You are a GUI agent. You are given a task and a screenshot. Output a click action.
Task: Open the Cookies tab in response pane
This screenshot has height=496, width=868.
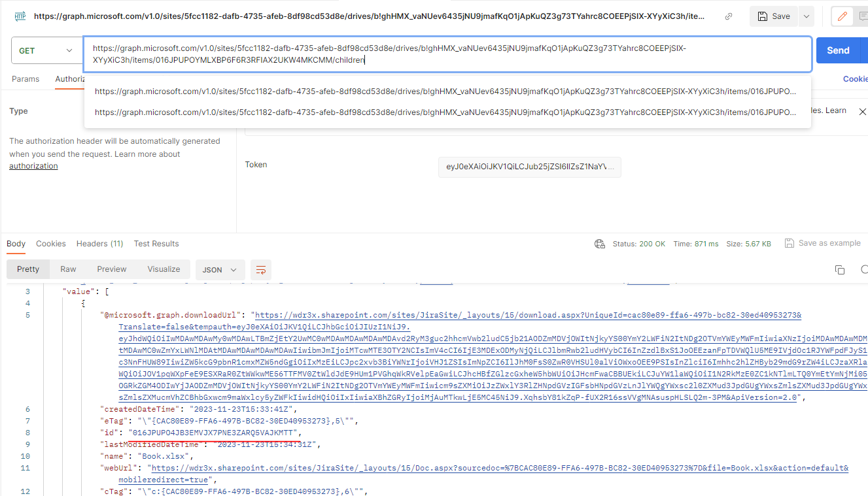(50, 243)
